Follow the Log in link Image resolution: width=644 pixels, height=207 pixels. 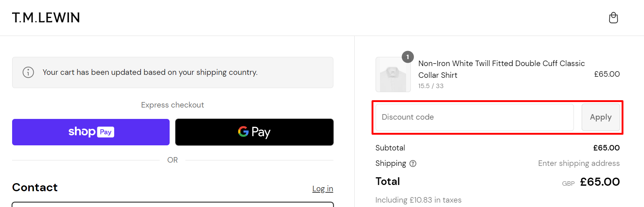322,189
